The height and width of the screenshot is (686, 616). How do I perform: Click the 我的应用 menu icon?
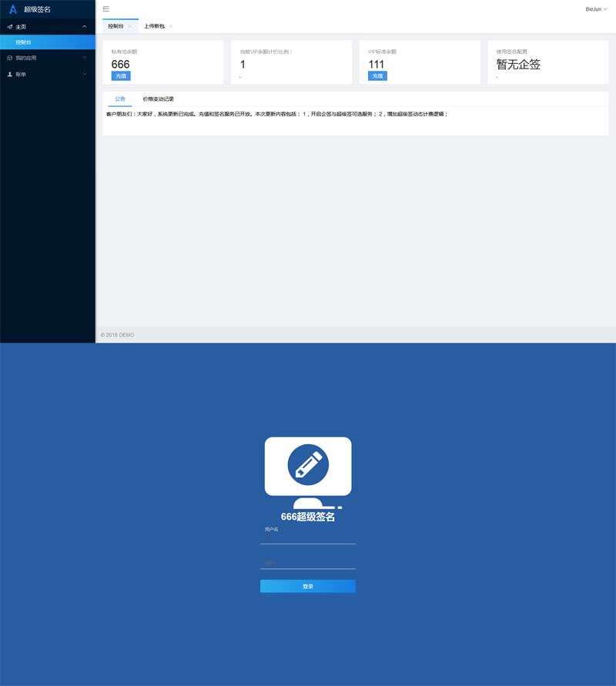click(x=9, y=58)
